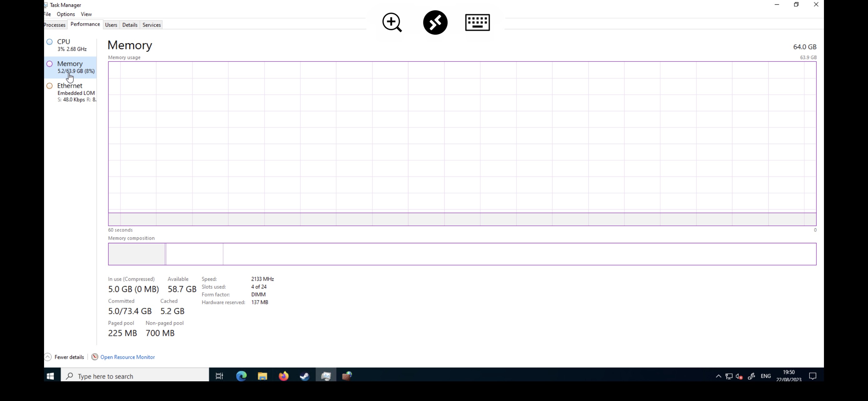Click the Task Manager taskbar icon
The height and width of the screenshot is (401, 868).
pyautogui.click(x=326, y=376)
